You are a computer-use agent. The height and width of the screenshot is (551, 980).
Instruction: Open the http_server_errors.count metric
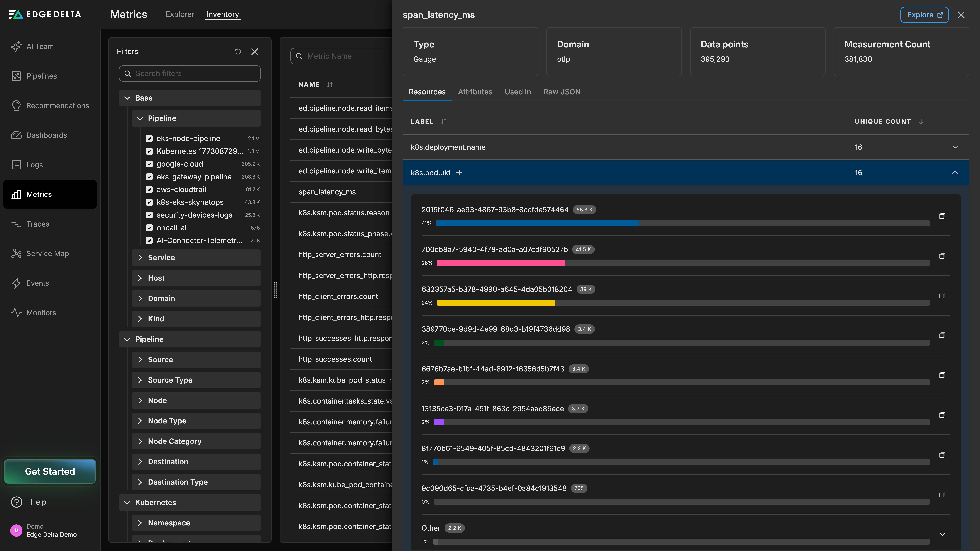(341, 255)
